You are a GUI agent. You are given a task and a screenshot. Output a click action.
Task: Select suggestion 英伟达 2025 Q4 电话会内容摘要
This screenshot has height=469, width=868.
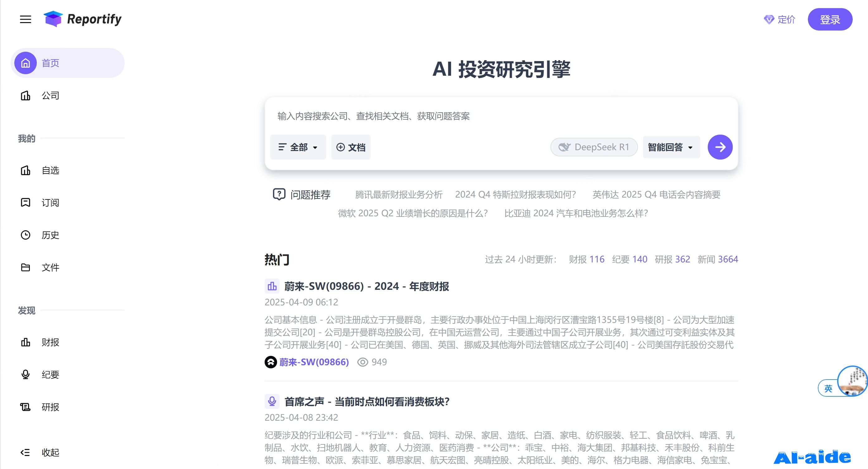656,195
